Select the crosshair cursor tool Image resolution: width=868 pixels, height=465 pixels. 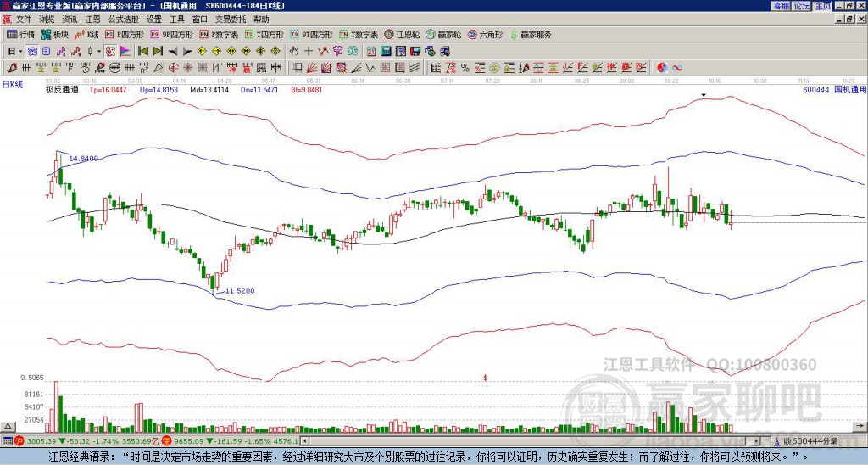(x=309, y=52)
